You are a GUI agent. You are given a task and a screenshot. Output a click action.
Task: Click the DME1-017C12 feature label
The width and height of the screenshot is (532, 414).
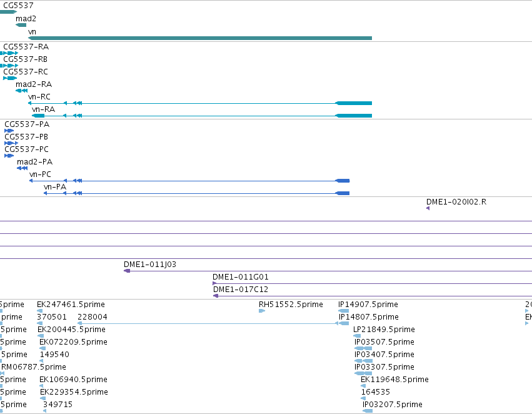(x=241, y=290)
